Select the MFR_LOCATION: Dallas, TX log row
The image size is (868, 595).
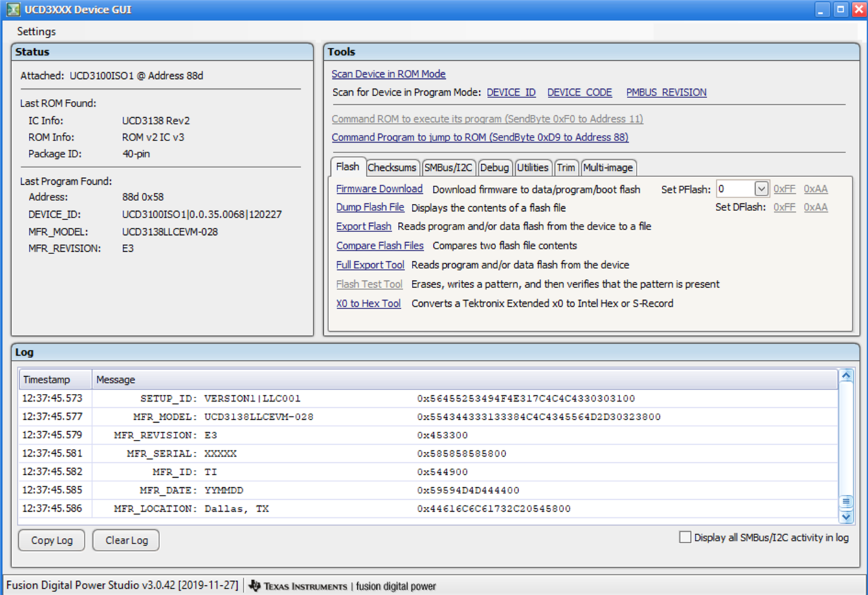[428, 509]
